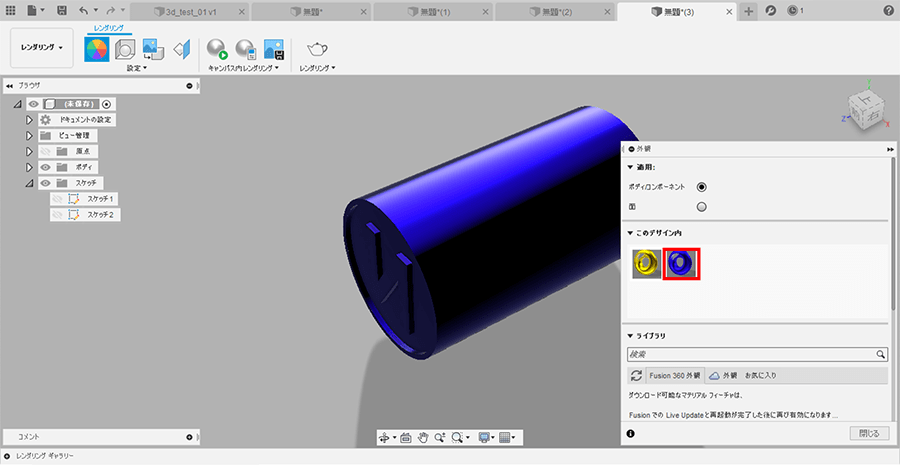
Task: Open the data panel grid icon
Action: click(x=11, y=10)
